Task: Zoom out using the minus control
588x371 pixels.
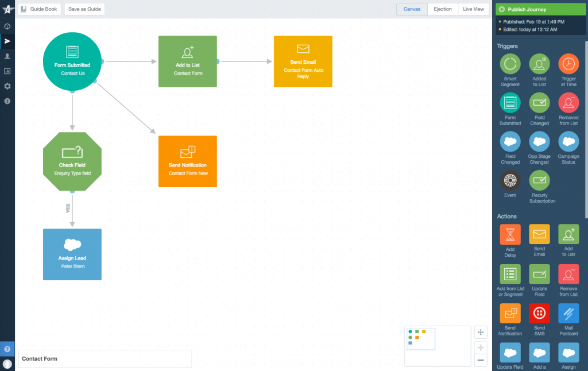Action: 481,360
